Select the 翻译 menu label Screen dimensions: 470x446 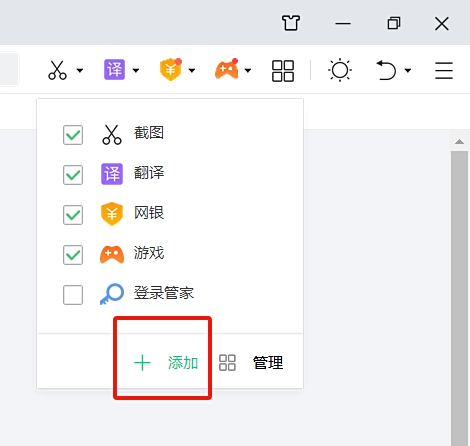[149, 173]
